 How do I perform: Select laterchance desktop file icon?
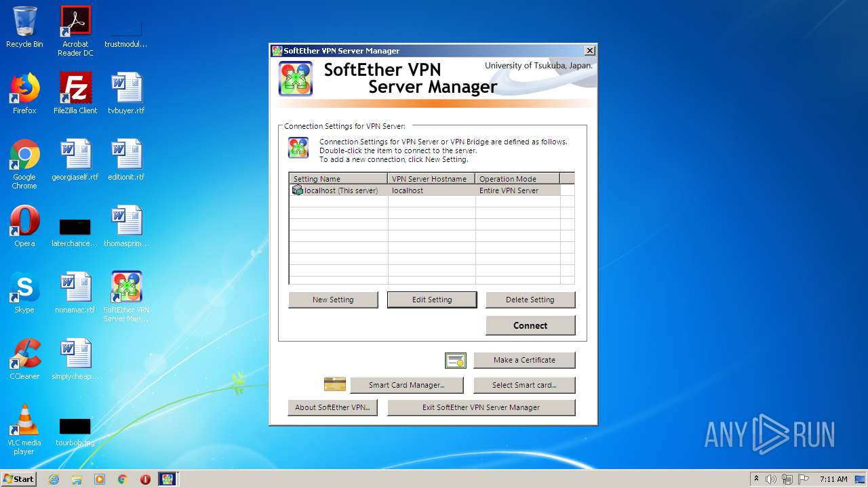75,231
